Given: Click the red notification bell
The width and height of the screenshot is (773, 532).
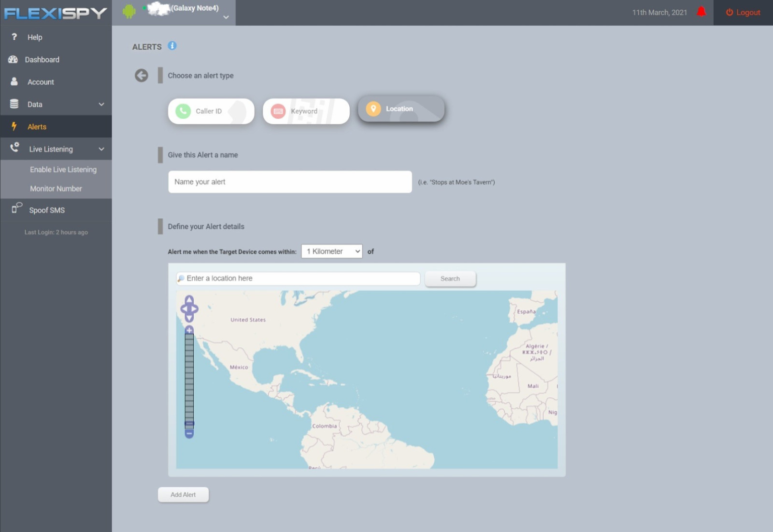Looking at the screenshot, I should tap(702, 12).
